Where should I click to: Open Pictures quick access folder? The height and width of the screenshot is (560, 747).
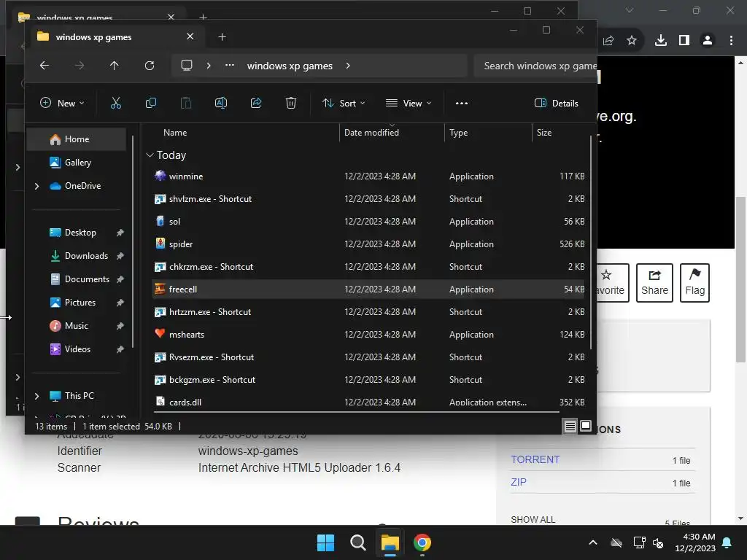coord(79,303)
